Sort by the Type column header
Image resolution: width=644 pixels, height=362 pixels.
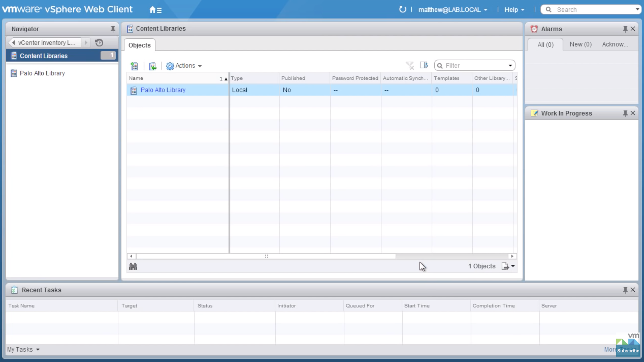[x=254, y=78]
